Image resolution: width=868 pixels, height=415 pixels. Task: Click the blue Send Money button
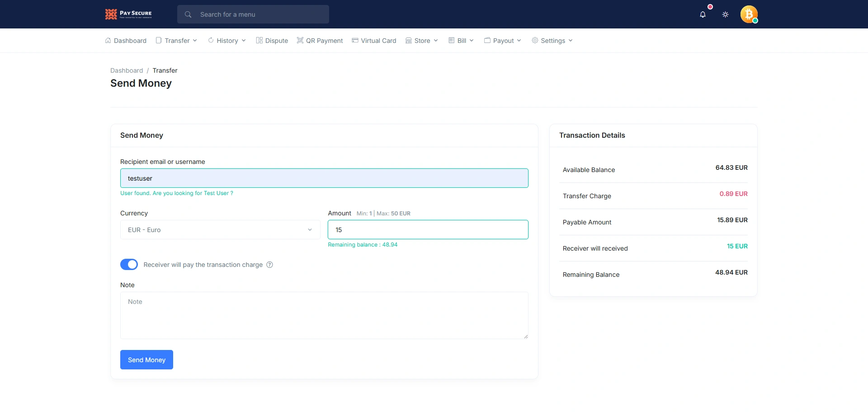click(146, 360)
